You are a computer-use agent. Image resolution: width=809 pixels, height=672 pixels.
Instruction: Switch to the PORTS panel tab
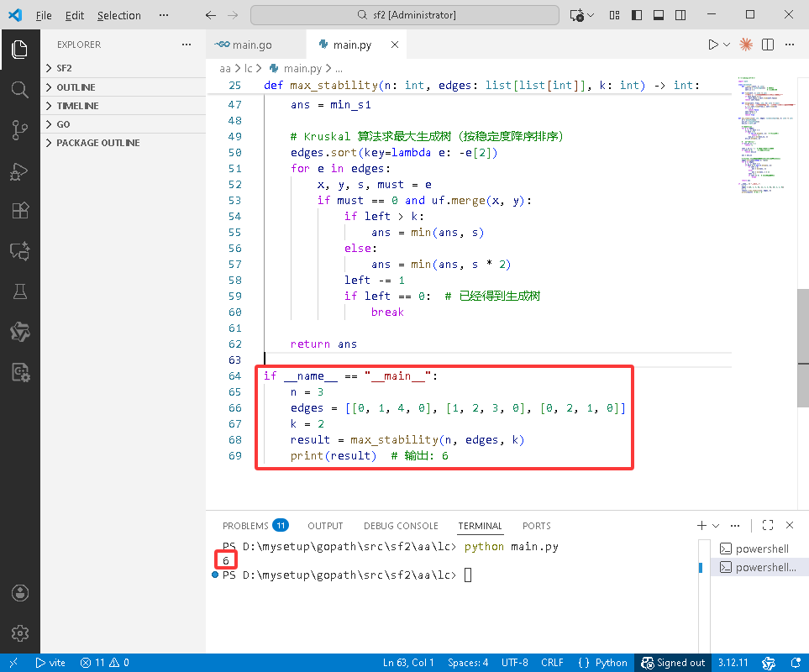coord(537,526)
